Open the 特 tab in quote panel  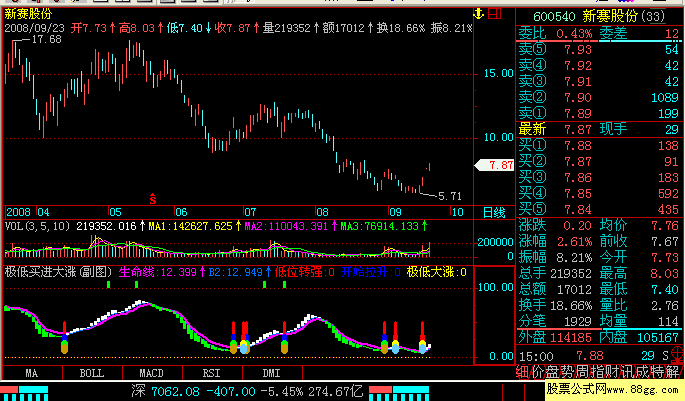pyautogui.click(x=657, y=372)
